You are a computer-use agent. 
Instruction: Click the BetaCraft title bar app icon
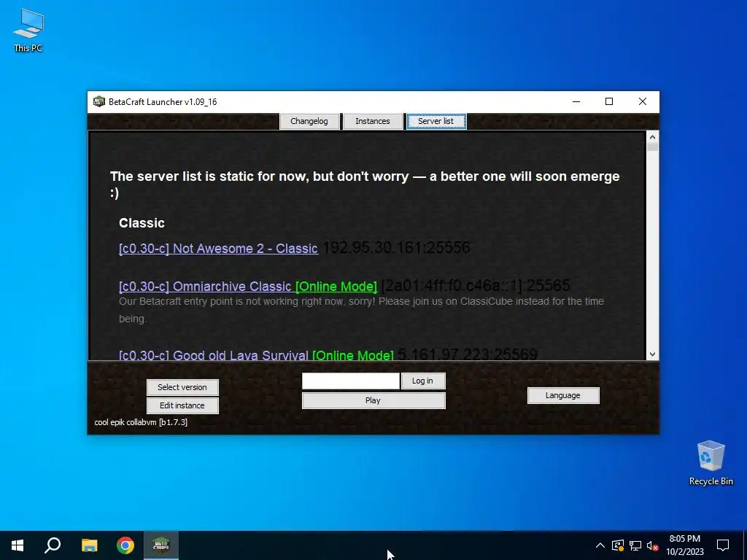pos(98,102)
